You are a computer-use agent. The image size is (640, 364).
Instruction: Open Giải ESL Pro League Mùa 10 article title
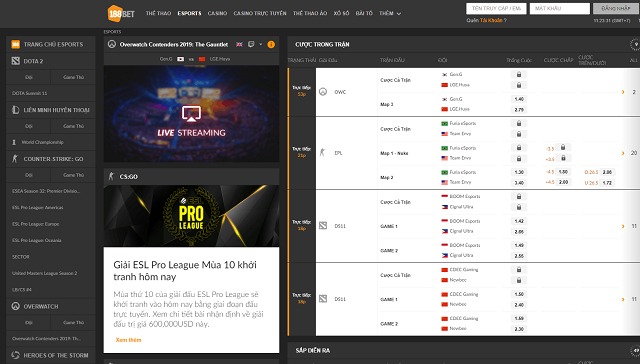(x=185, y=271)
